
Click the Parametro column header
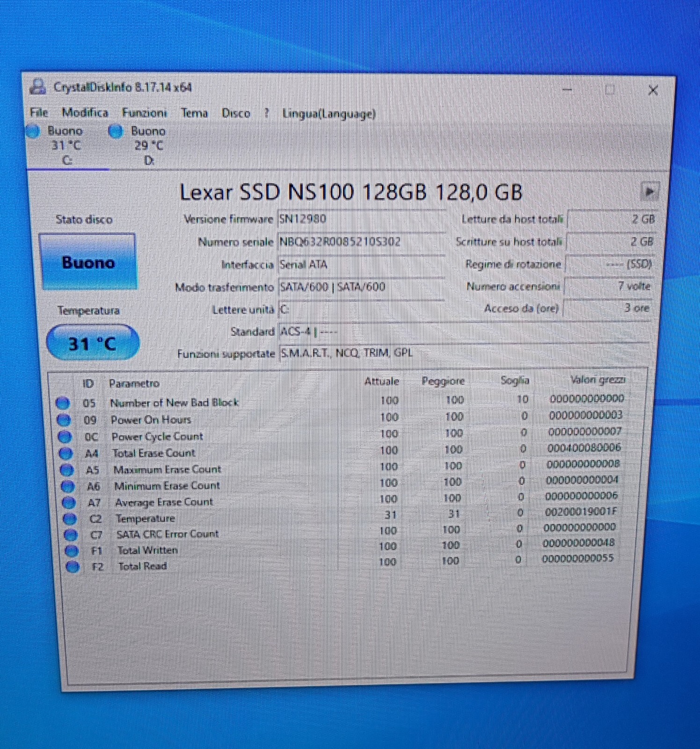(134, 383)
